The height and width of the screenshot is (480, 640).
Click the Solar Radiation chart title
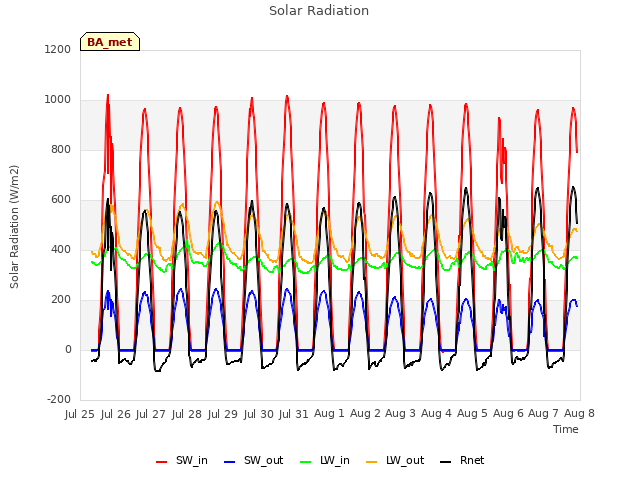[319, 11]
